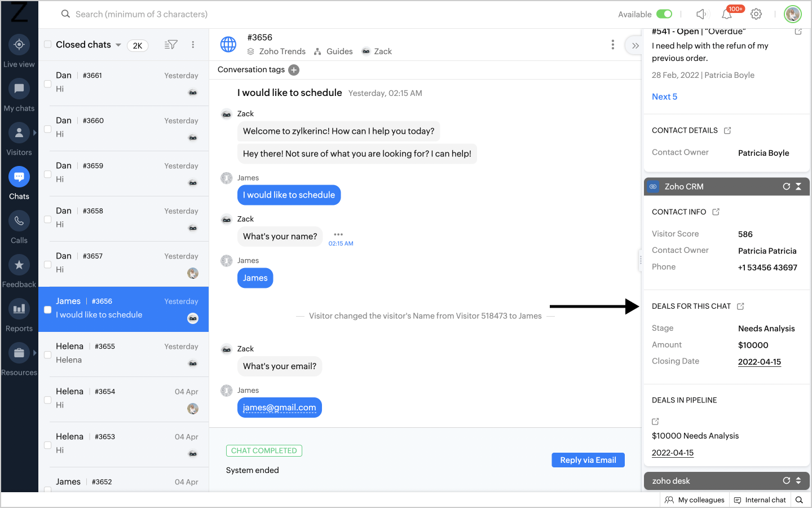Screen dimensions: 812x508
Task: Select checkbox for Dan chat #3659
Action: tap(48, 174)
